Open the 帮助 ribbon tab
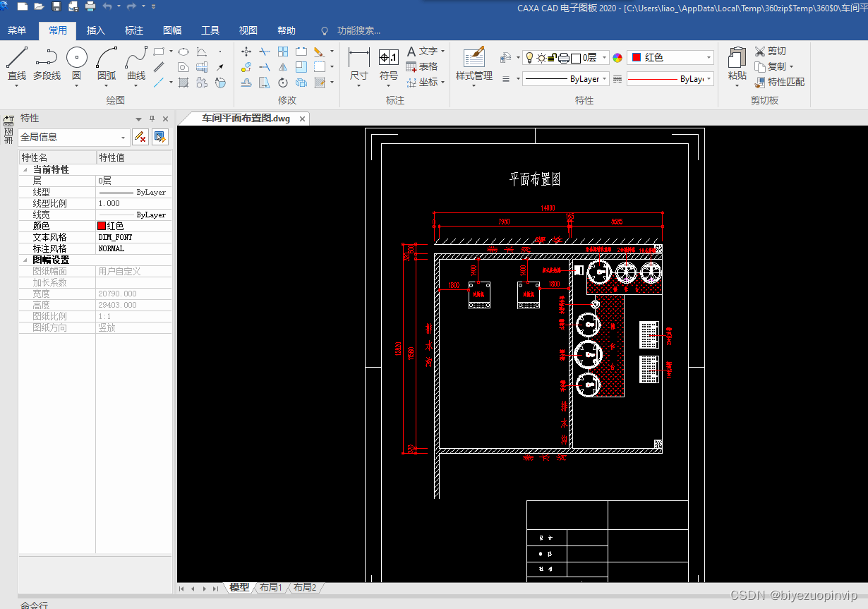The width and height of the screenshot is (868, 609). tap(287, 30)
